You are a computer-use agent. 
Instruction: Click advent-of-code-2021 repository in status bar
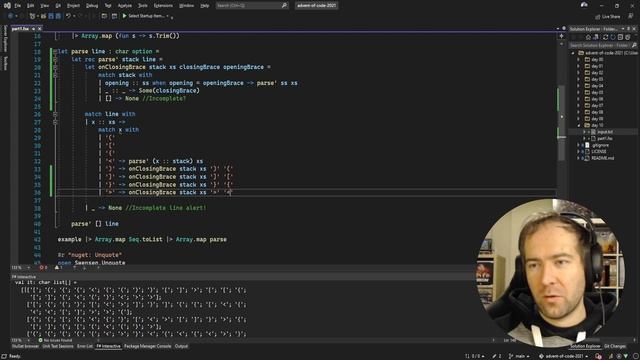click(x=563, y=356)
